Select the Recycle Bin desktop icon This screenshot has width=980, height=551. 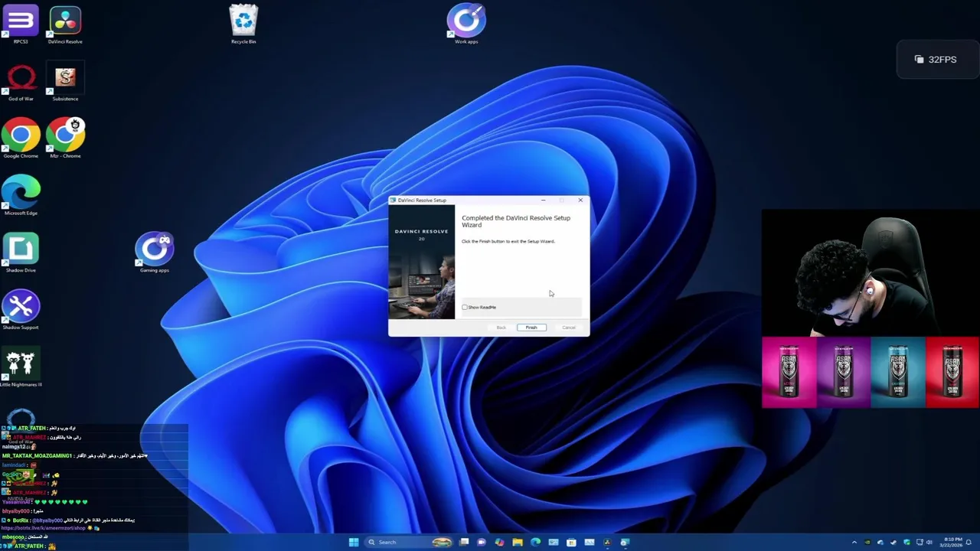pos(243,24)
